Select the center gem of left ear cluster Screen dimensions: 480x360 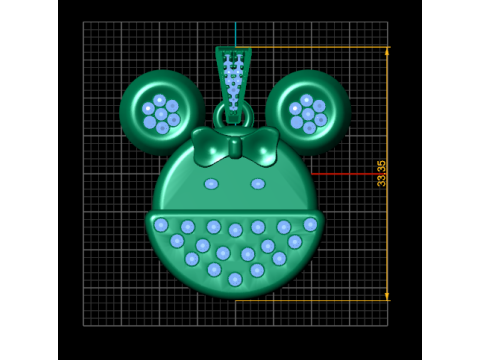pos(161,114)
